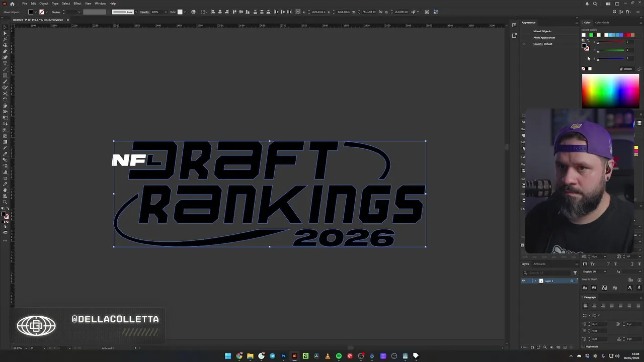Open the Window menu
Screen dimensions: 644x362
[100, 4]
